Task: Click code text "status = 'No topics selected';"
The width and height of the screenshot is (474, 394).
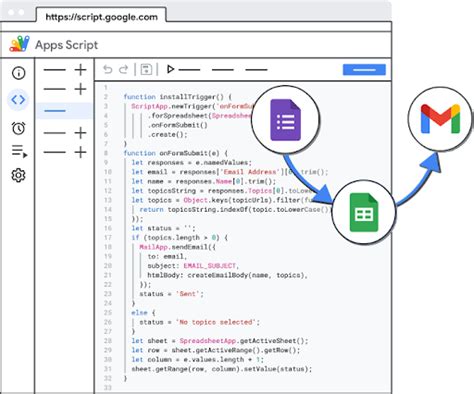Action: click(199, 322)
